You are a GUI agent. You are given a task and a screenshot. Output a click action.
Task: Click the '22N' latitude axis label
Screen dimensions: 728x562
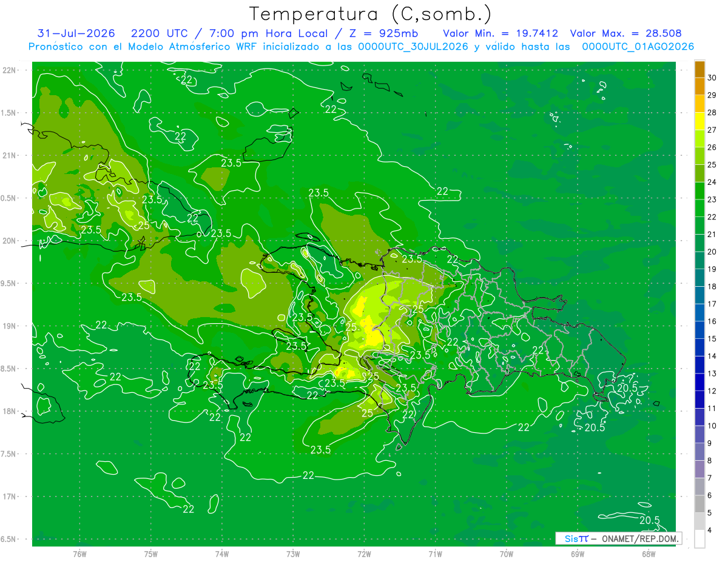[x=10, y=70]
